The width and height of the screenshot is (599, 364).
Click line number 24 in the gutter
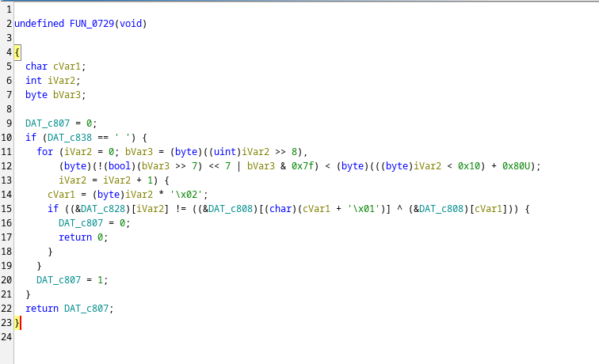pos(6,336)
